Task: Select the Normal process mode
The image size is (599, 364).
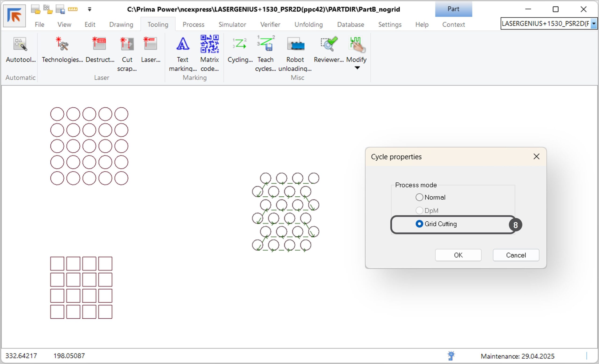Action: tap(419, 197)
